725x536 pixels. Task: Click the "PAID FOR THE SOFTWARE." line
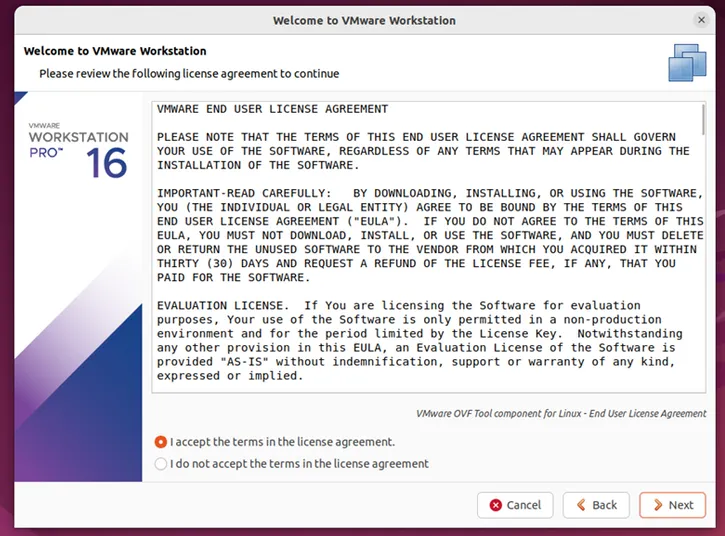[x=233, y=277]
